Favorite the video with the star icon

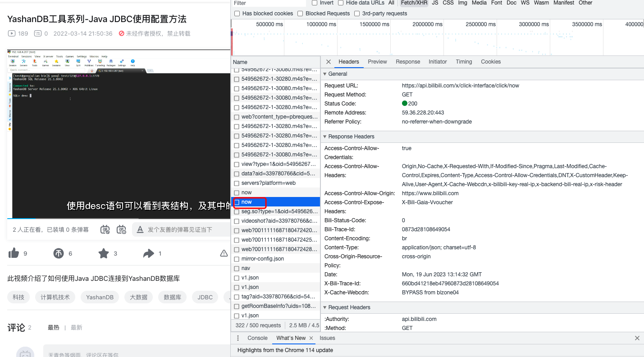[x=104, y=253]
